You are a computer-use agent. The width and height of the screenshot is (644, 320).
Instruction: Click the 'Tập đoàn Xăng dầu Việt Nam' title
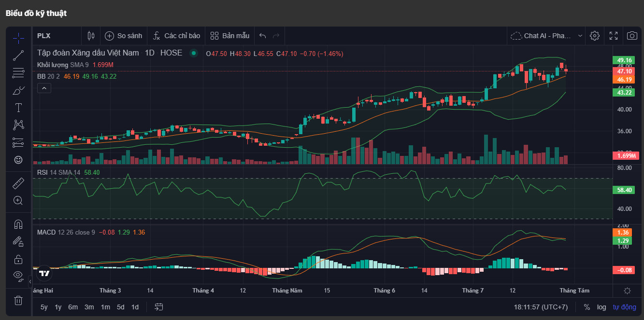(x=88, y=53)
